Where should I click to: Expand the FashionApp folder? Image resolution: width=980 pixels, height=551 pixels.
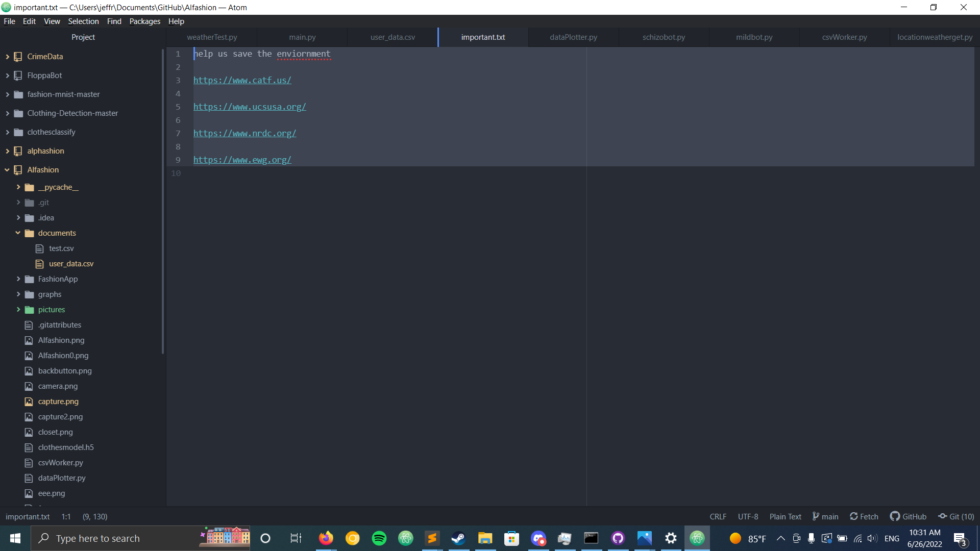[18, 279]
